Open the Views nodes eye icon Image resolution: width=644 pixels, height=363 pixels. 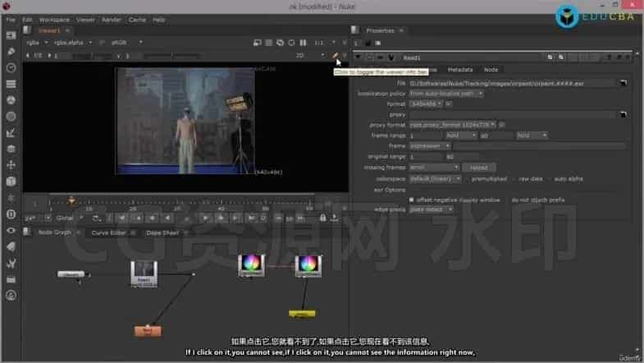(x=11, y=230)
